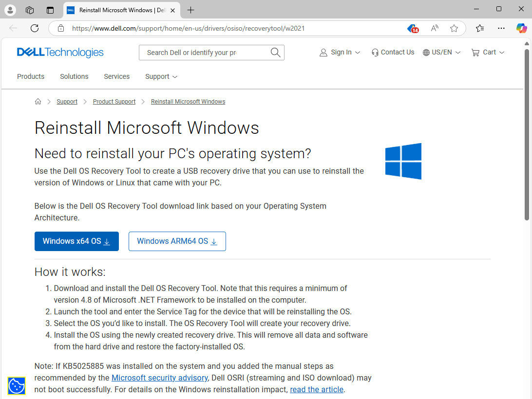
Task: Open Reinstall Microsoft Windows breadcrumb link
Action: click(188, 102)
